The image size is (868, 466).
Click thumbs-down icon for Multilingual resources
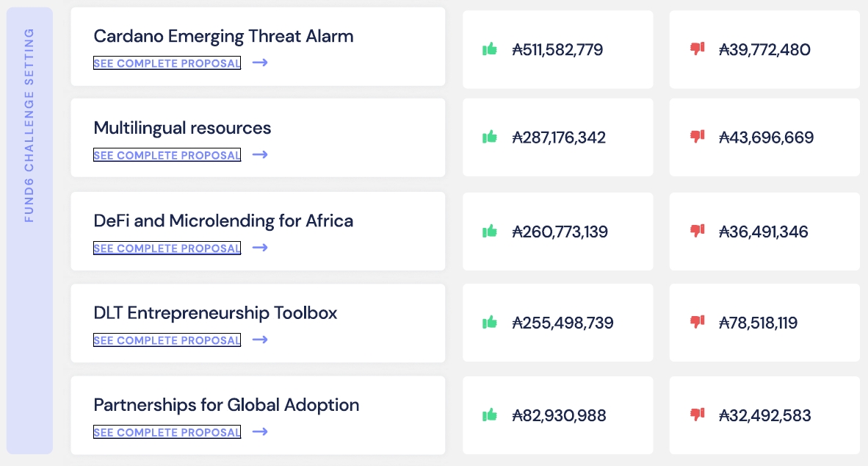click(x=697, y=137)
